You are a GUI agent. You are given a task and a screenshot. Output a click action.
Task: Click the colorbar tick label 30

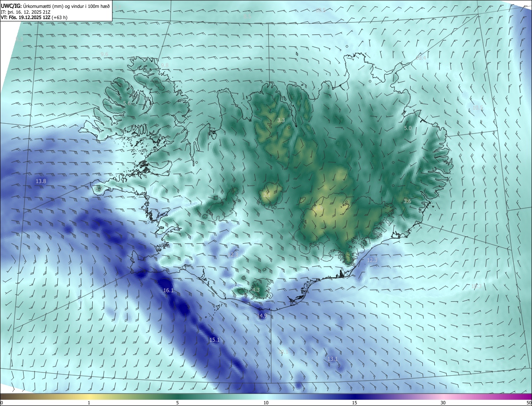443,403
